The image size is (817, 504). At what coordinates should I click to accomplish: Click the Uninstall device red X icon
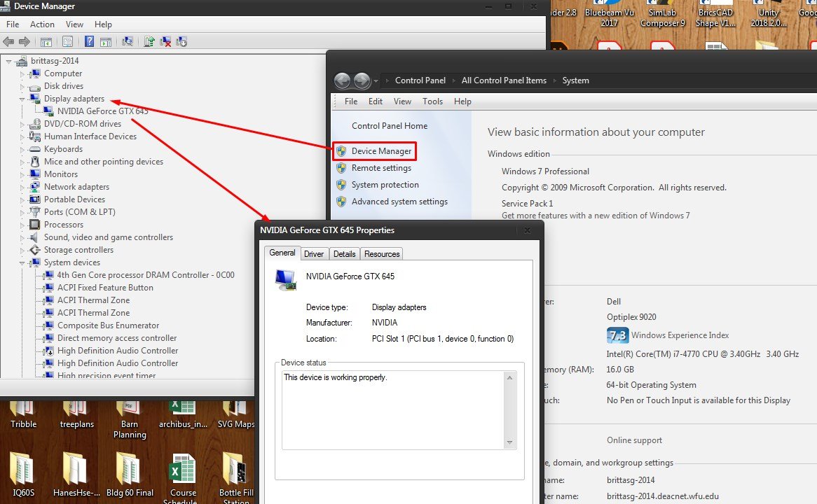tap(165, 42)
